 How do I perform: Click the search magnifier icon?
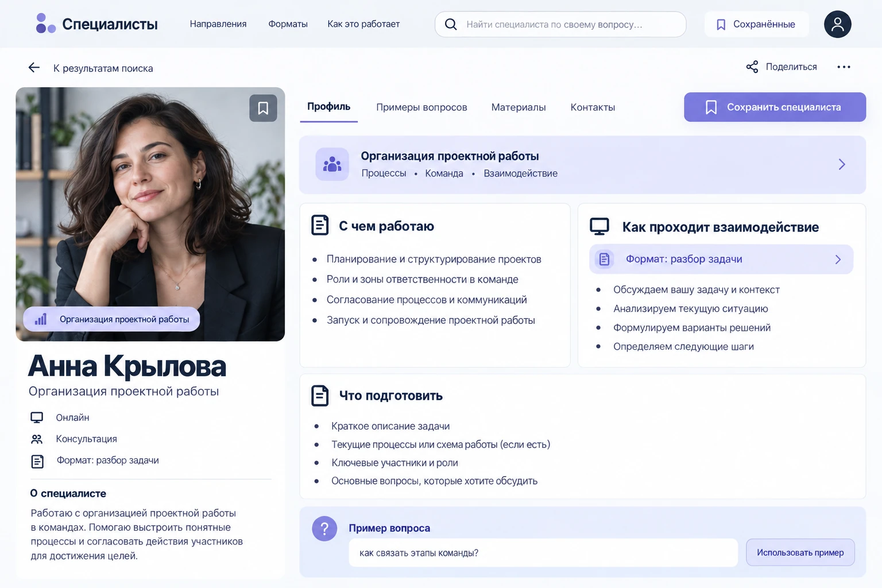(451, 24)
